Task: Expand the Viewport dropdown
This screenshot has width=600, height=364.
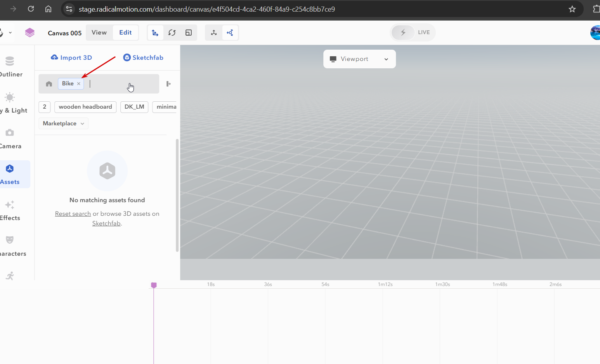Action: click(x=359, y=59)
